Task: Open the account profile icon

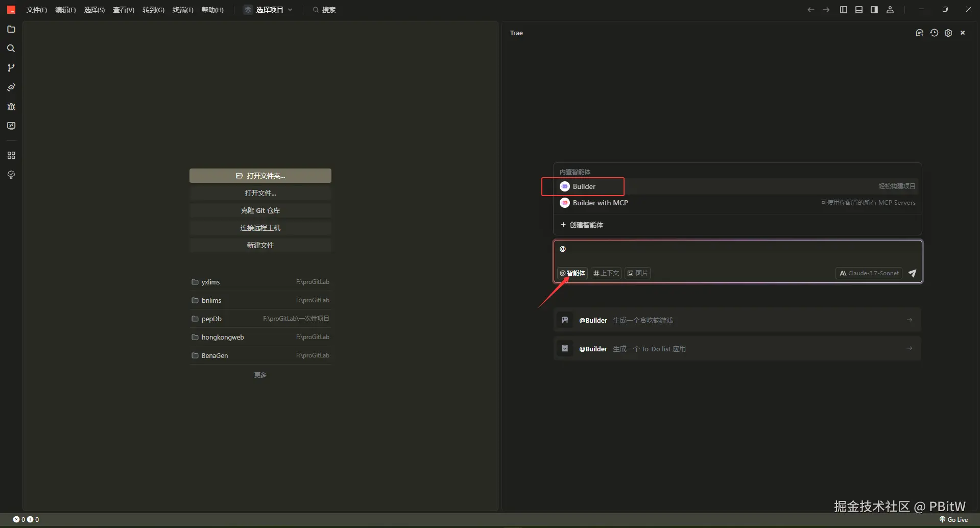Action: (890, 10)
